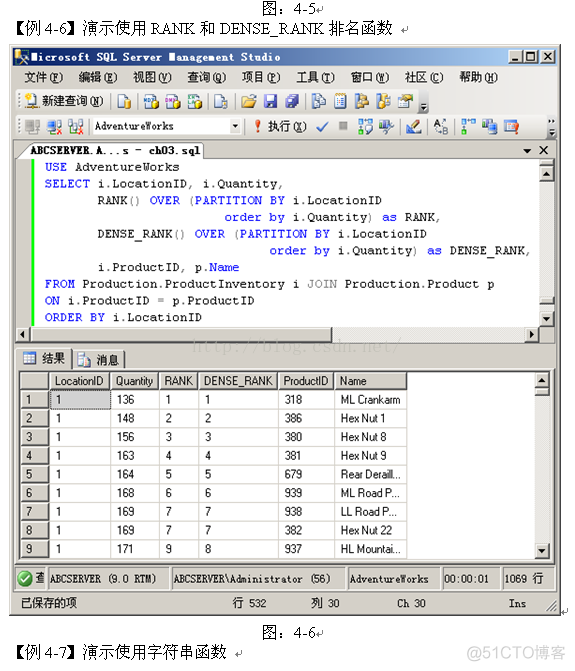Click the DENSE_RANK column header

tap(238, 381)
